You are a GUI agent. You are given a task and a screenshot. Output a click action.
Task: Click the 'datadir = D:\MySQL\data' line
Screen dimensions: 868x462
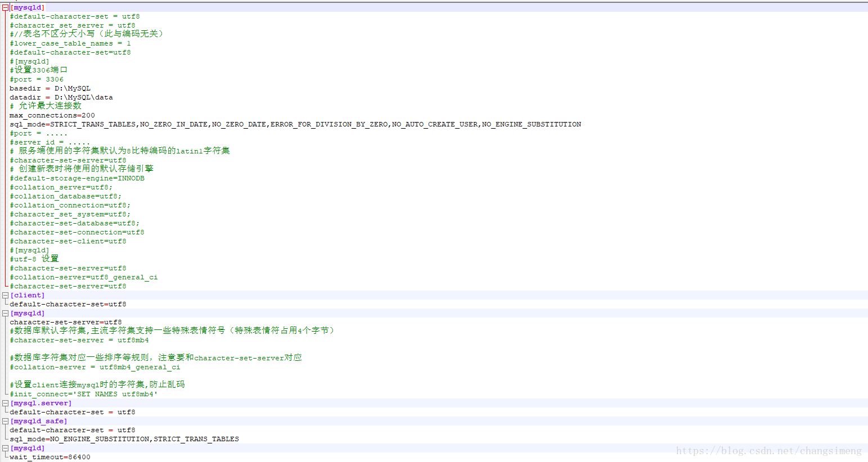click(x=61, y=97)
